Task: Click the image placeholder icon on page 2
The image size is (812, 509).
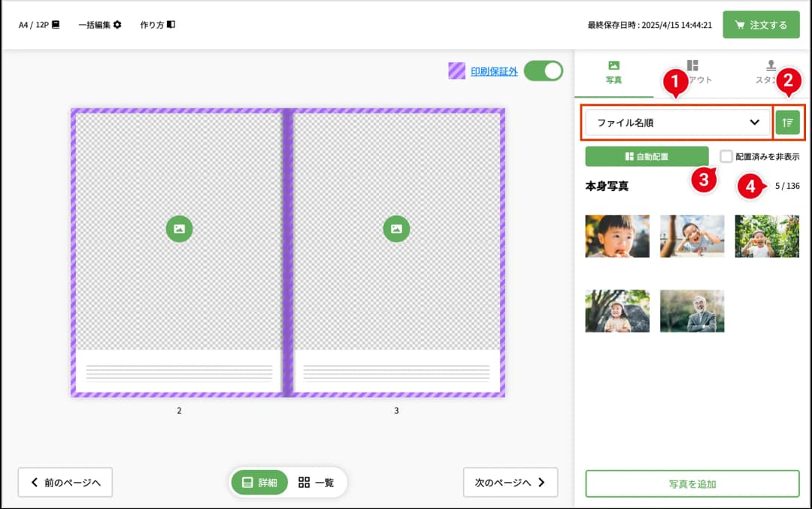Action: pyautogui.click(x=179, y=229)
